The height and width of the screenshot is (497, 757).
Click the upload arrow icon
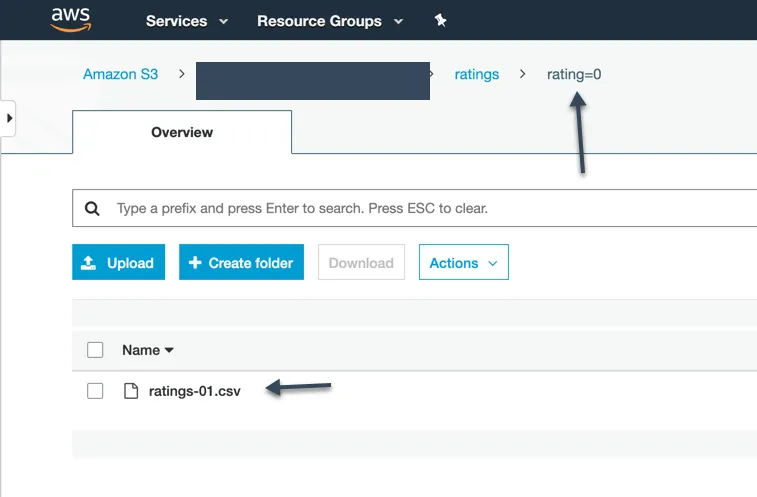click(x=89, y=263)
